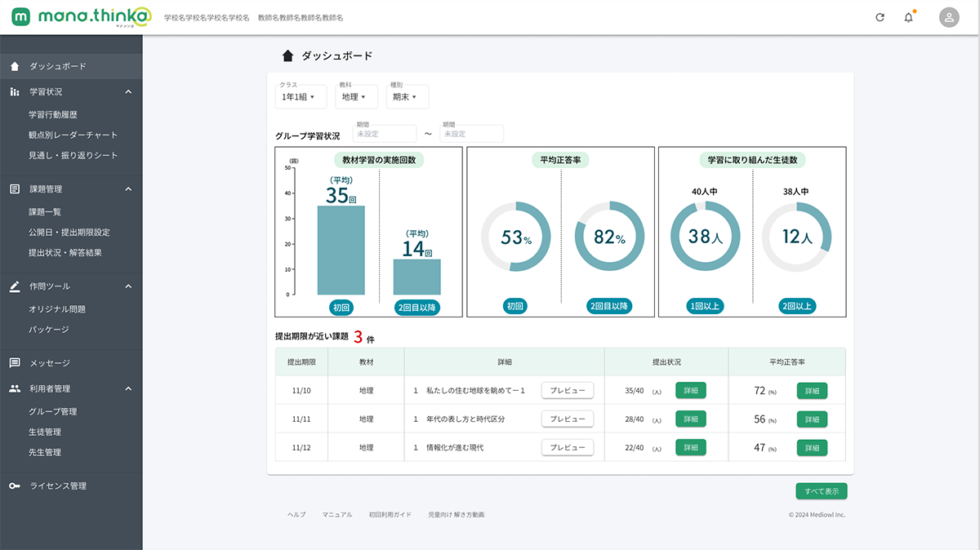The height and width of the screenshot is (550, 980).
Task: Open the 種別 dropdown showing 期末
Action: pyautogui.click(x=407, y=97)
